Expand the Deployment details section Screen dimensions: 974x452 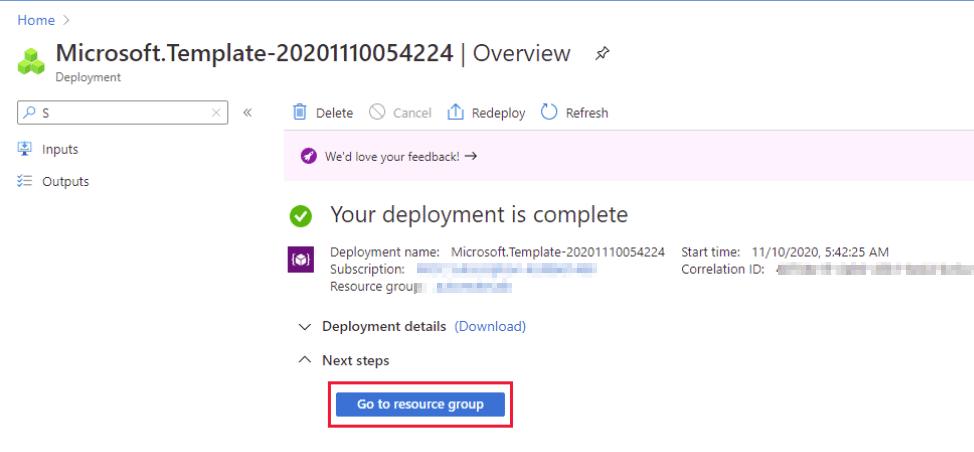click(305, 326)
